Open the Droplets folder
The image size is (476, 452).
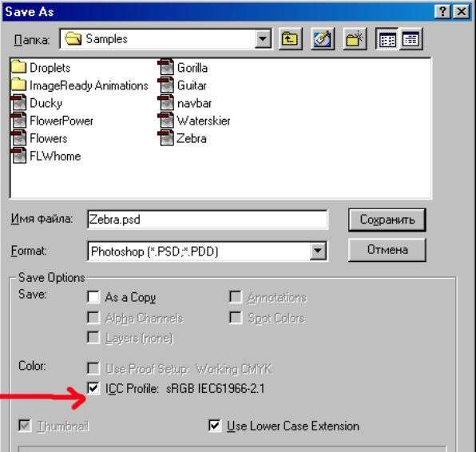(x=41, y=67)
